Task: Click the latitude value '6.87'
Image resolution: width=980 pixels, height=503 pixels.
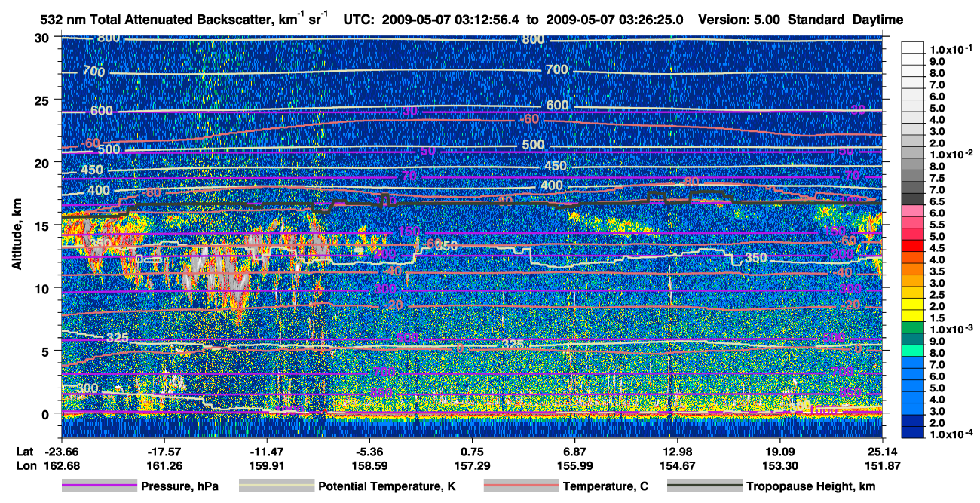Action: (x=575, y=452)
